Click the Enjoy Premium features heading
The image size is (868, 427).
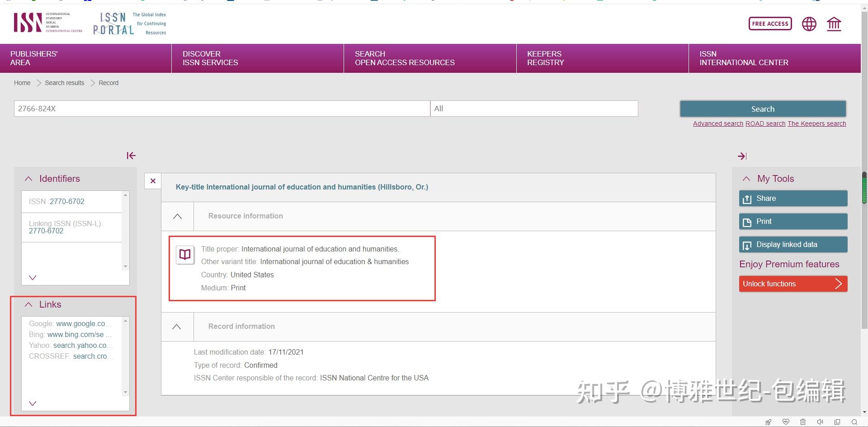(x=789, y=264)
